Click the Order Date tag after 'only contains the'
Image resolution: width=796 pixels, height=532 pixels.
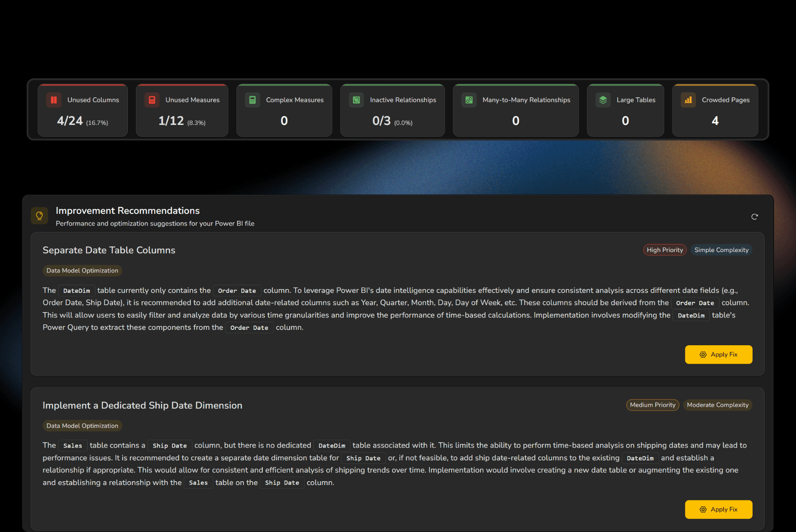pyautogui.click(x=237, y=290)
